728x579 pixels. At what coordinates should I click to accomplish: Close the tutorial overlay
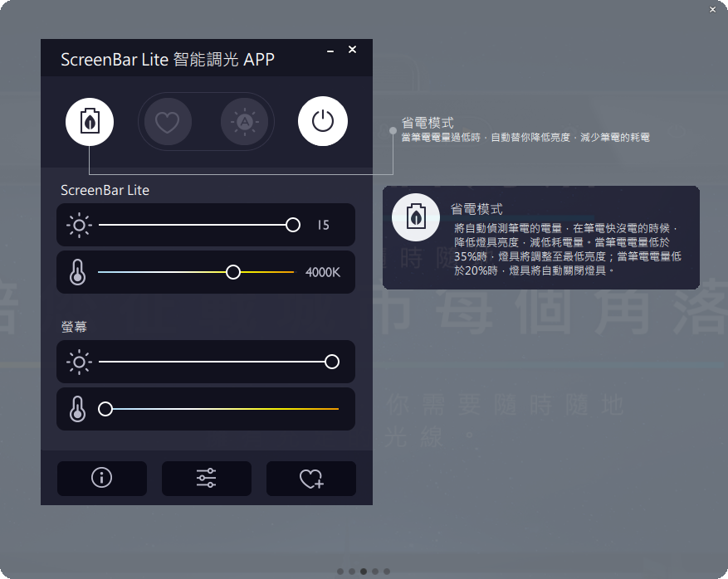tap(713, 10)
